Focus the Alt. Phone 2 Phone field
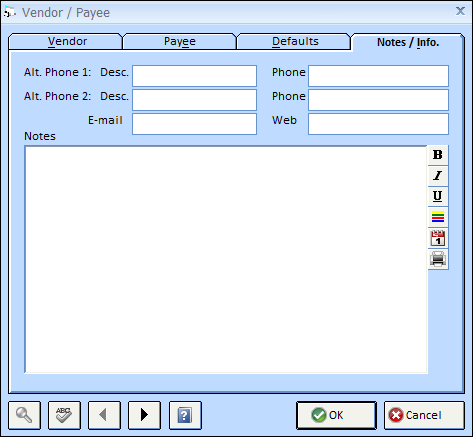The width and height of the screenshot is (473, 437). pos(378,100)
